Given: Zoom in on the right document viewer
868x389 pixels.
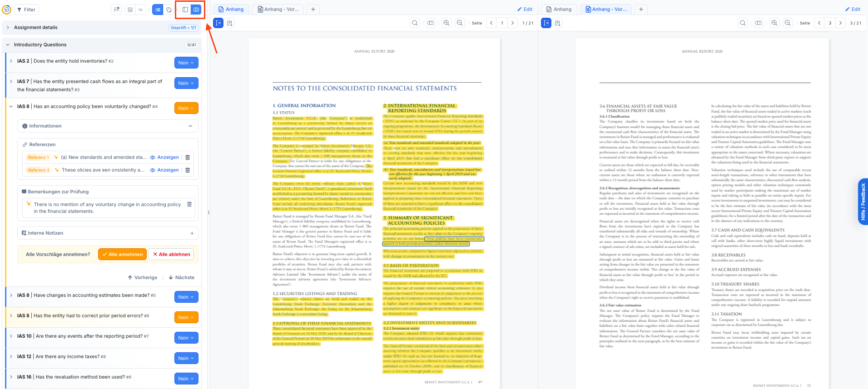Looking at the screenshot, I should coord(775,23).
